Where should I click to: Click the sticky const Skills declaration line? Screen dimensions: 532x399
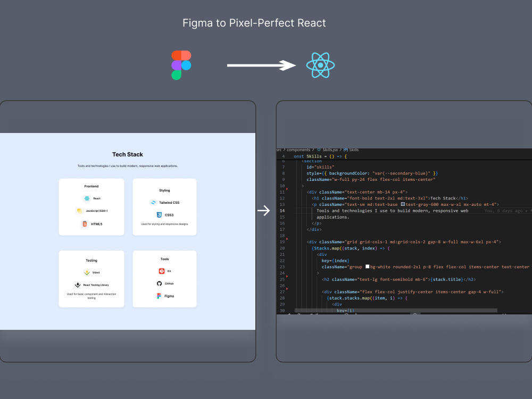point(320,156)
